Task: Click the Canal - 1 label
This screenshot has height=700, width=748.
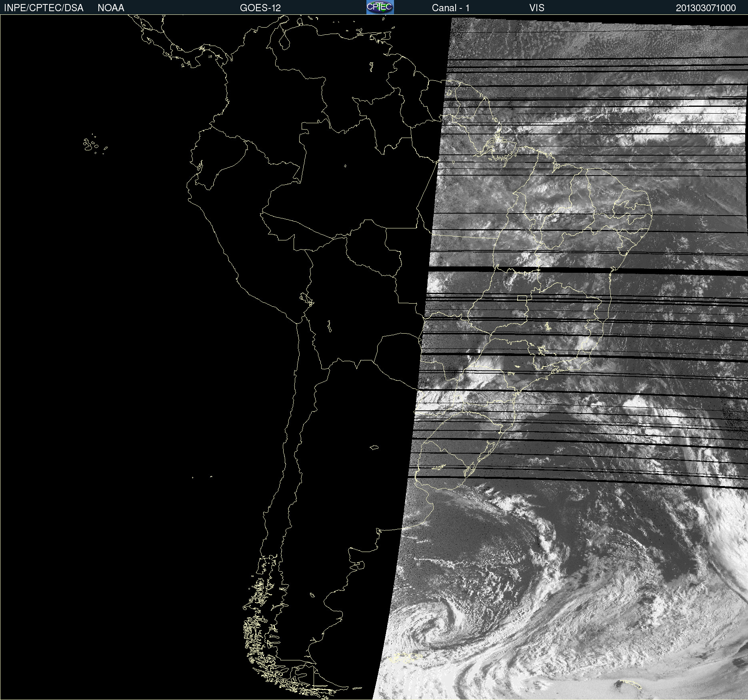Action: click(451, 8)
